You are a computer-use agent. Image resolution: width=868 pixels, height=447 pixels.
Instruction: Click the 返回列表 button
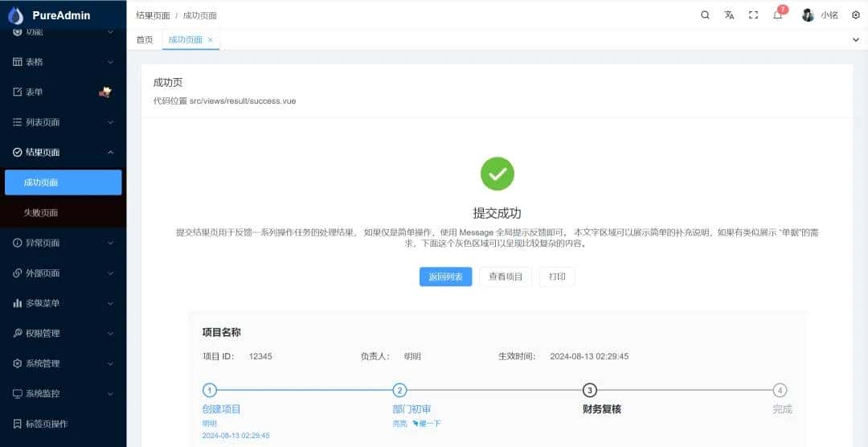(445, 277)
